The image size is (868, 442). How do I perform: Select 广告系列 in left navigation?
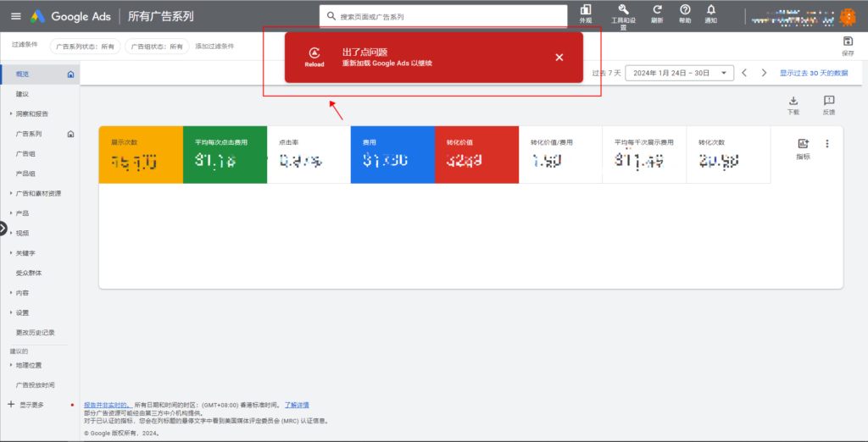[28, 134]
